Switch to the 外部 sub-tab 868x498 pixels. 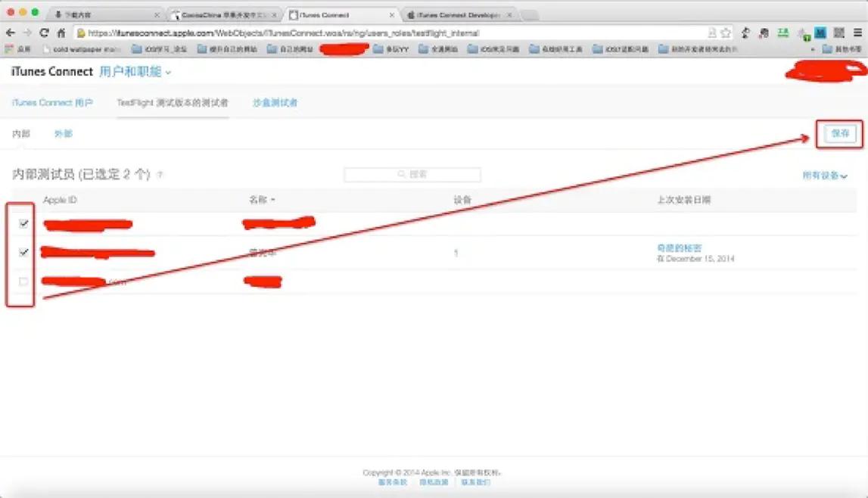[63, 133]
